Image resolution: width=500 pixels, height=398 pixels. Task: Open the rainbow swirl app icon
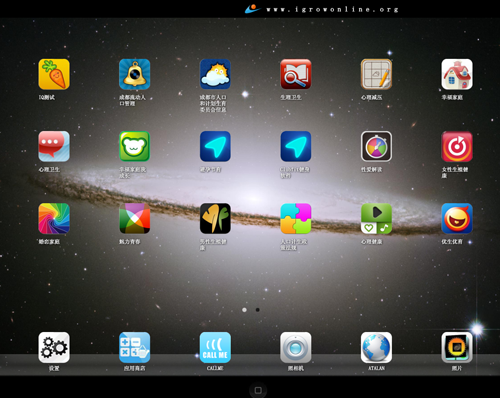54,218
